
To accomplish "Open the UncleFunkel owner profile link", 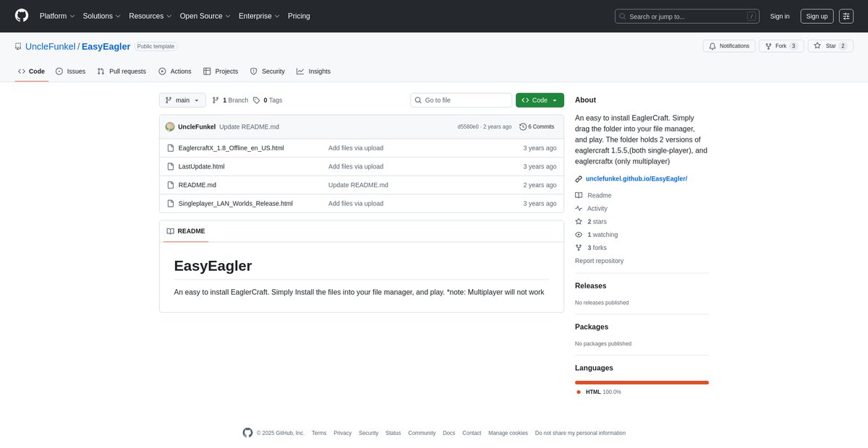I will click(51, 46).
